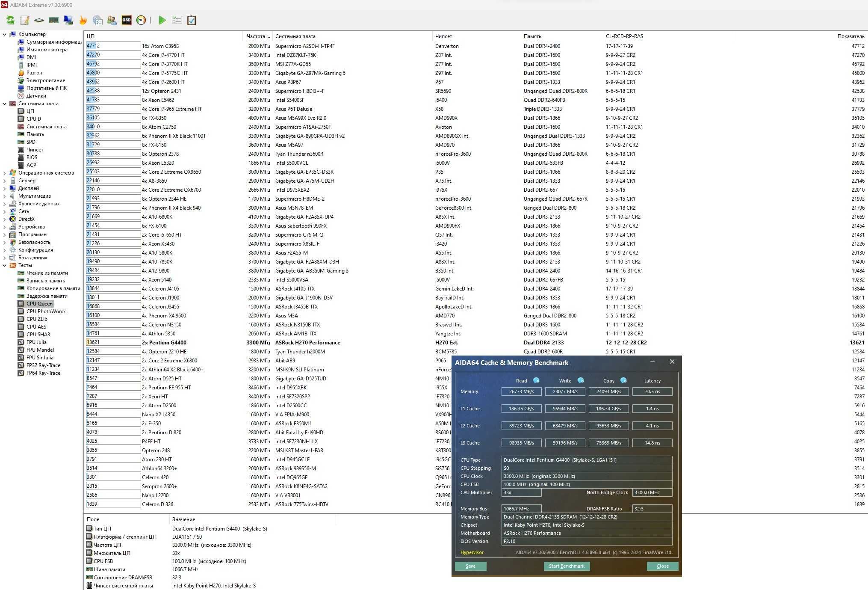Expand the DirectX tree node
Viewport: 868px width, 590px height.
[5, 219]
